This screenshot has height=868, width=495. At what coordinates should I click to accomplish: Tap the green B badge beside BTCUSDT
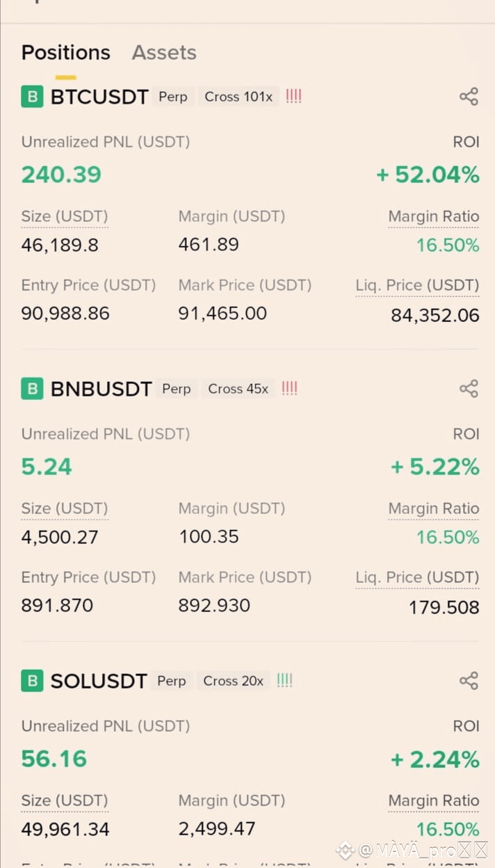(x=32, y=97)
